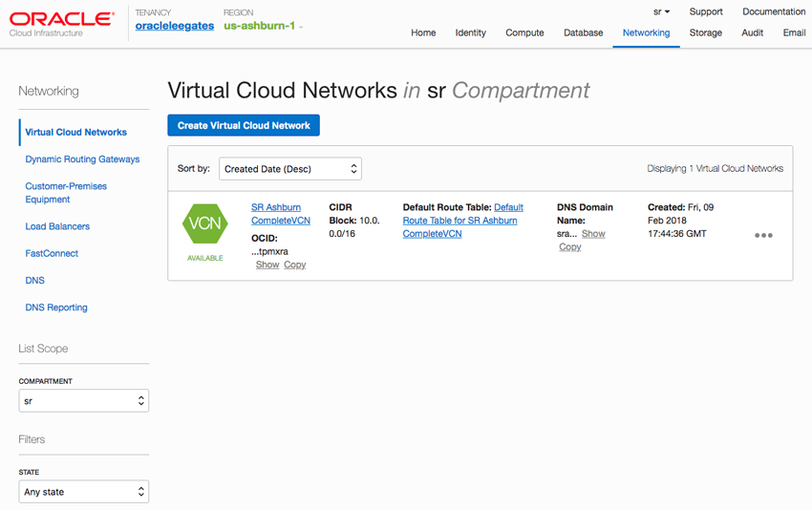
Task: Open the Storage tab
Action: [x=705, y=32]
